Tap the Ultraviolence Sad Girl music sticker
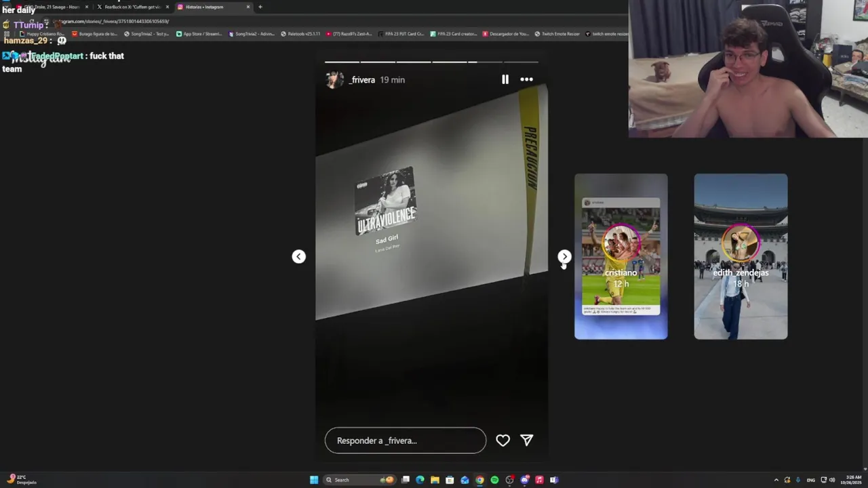Image resolution: width=868 pixels, height=488 pixels. 386,210
